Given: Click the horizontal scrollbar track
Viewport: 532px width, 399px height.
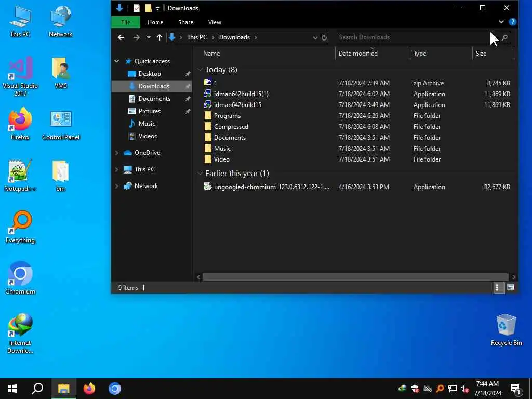Looking at the screenshot, I should 355,277.
